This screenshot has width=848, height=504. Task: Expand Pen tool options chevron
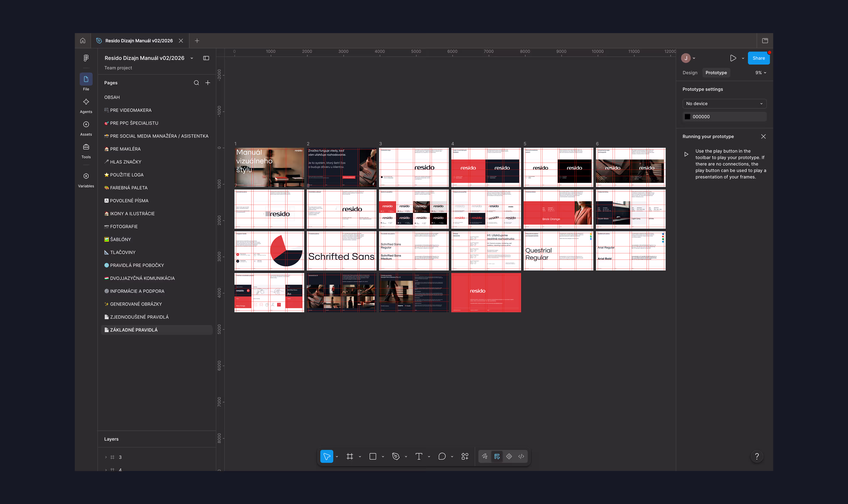tap(406, 457)
